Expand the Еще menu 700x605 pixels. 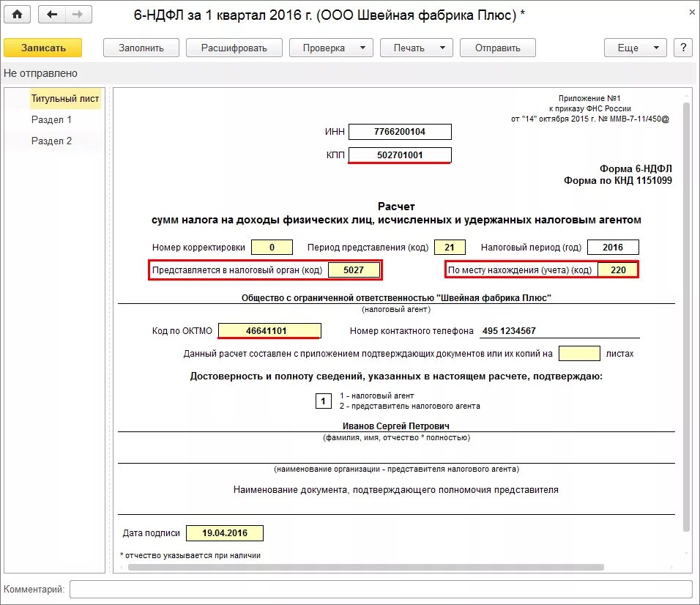(x=636, y=48)
